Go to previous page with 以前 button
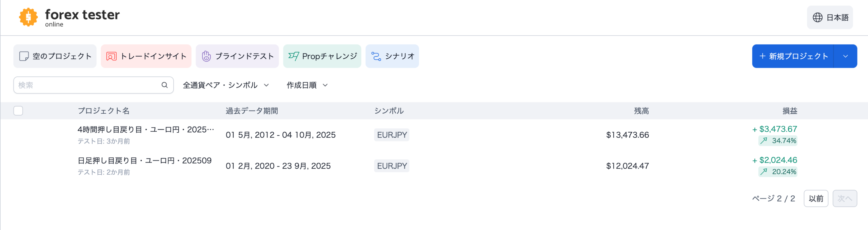This screenshot has width=868, height=230. point(816,198)
